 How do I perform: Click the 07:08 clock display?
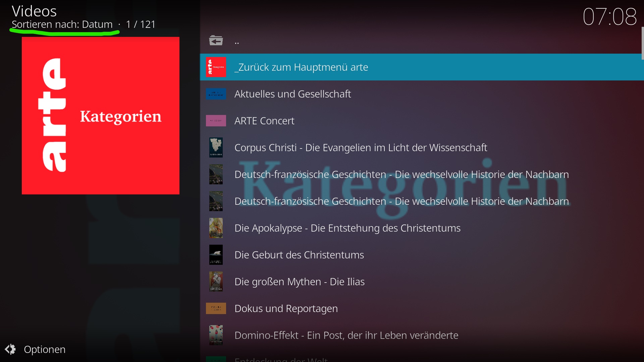pos(609,16)
